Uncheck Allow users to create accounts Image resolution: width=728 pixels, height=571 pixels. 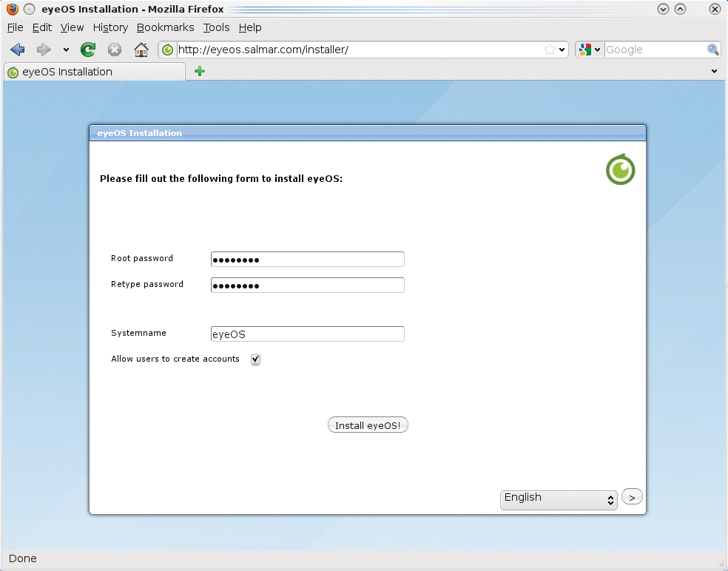[x=255, y=359]
